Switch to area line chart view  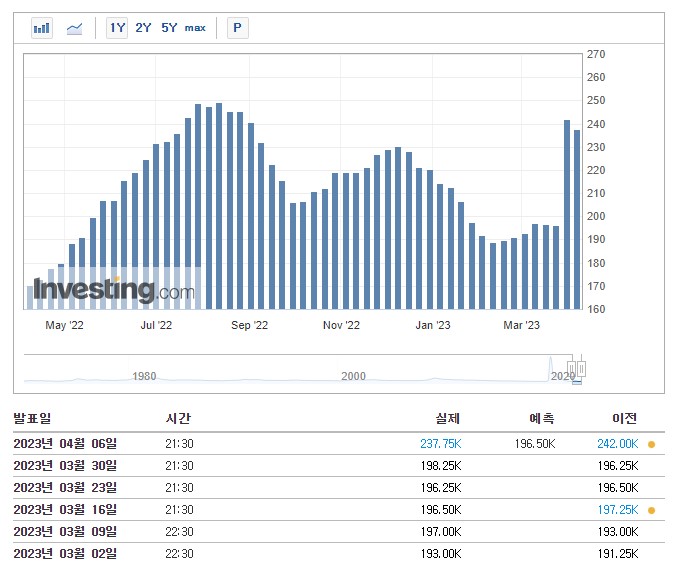click(74, 29)
